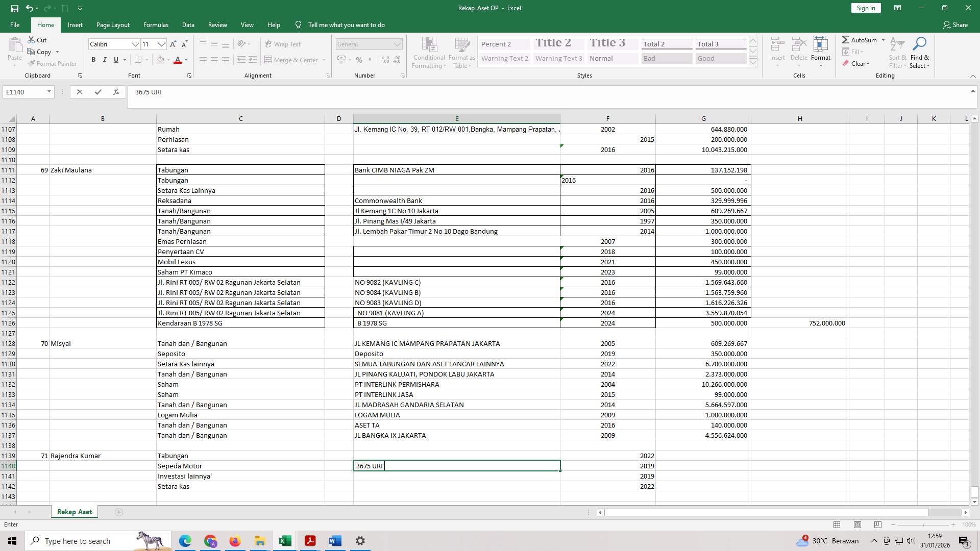Enable Wrap Text for the selection
This screenshot has width=980, height=551.
pos(282,44)
